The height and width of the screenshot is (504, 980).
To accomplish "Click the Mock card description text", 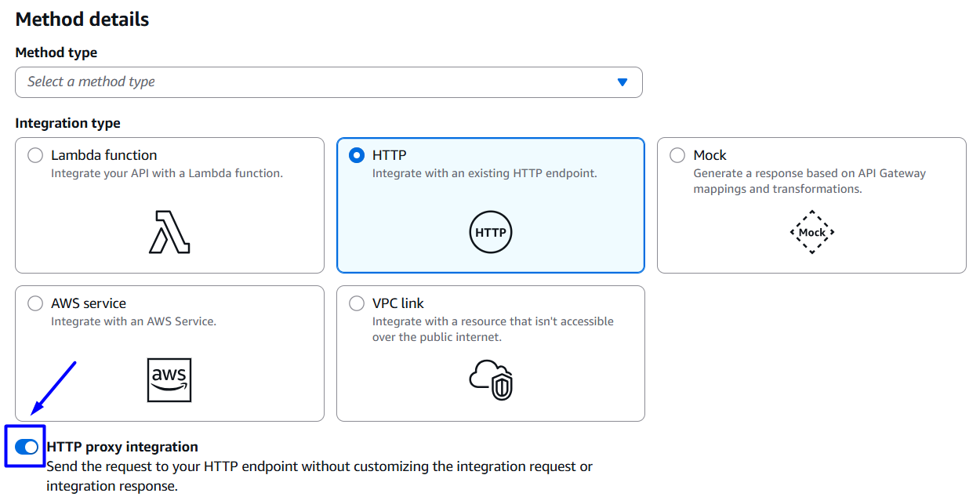I will (809, 181).
